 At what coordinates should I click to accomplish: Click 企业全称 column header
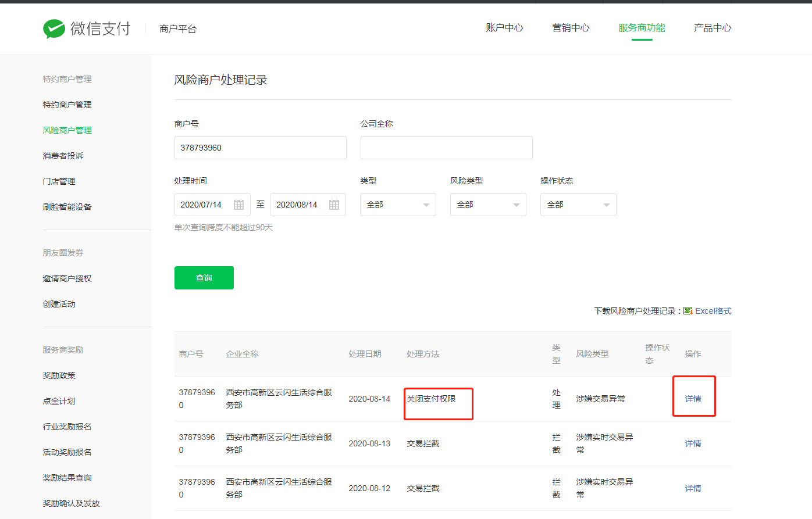(242, 354)
